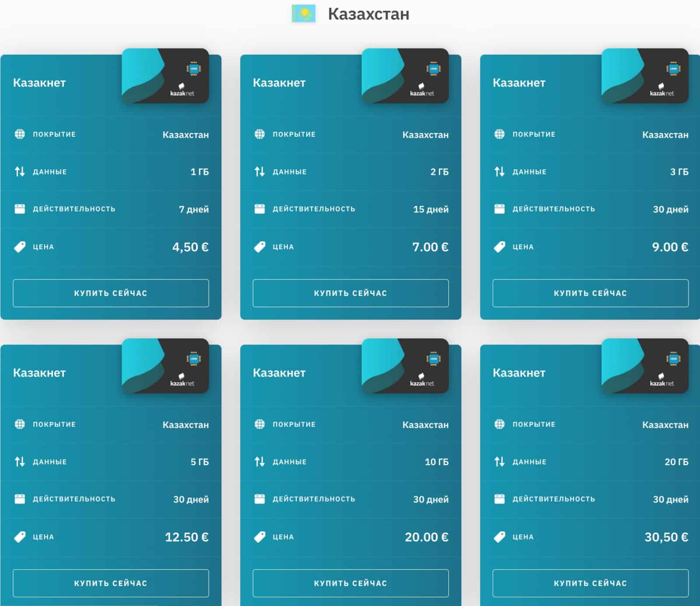
Task: Select the 20.00 € price value
Action: pyautogui.click(x=427, y=537)
